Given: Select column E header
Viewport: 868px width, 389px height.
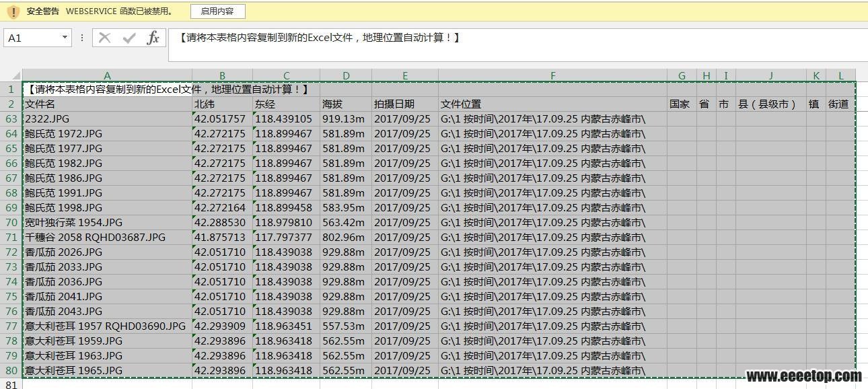Looking at the screenshot, I should click(405, 75).
